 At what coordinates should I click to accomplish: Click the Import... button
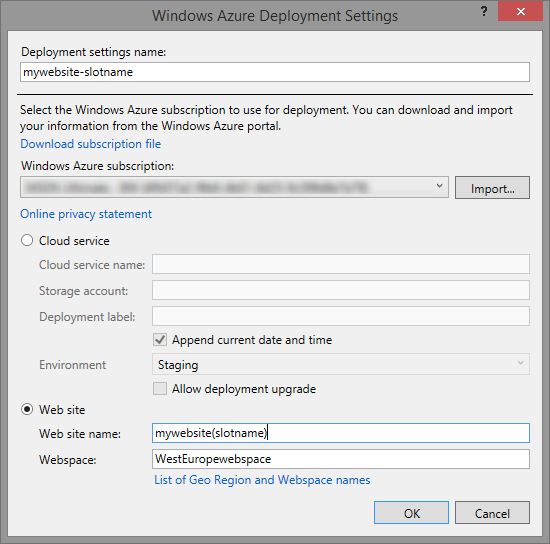click(492, 188)
